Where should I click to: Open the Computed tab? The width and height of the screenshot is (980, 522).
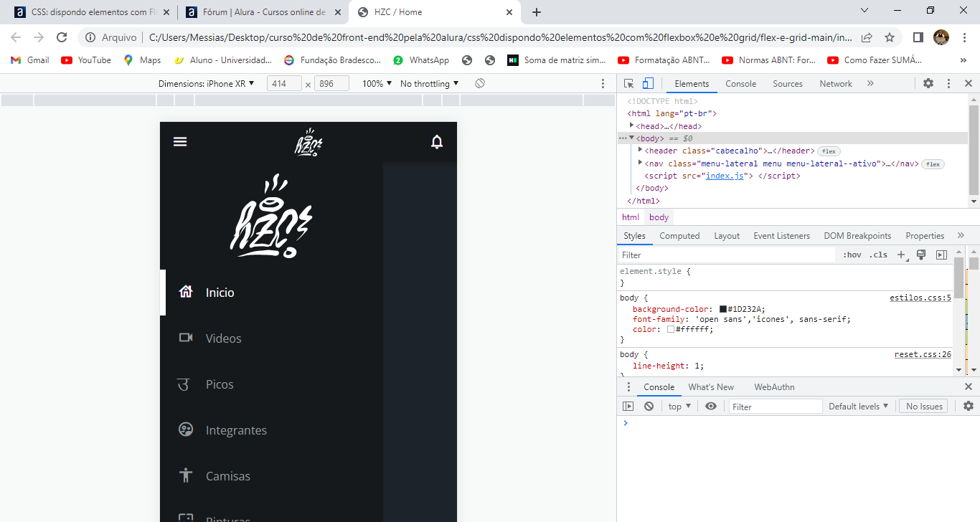click(679, 236)
